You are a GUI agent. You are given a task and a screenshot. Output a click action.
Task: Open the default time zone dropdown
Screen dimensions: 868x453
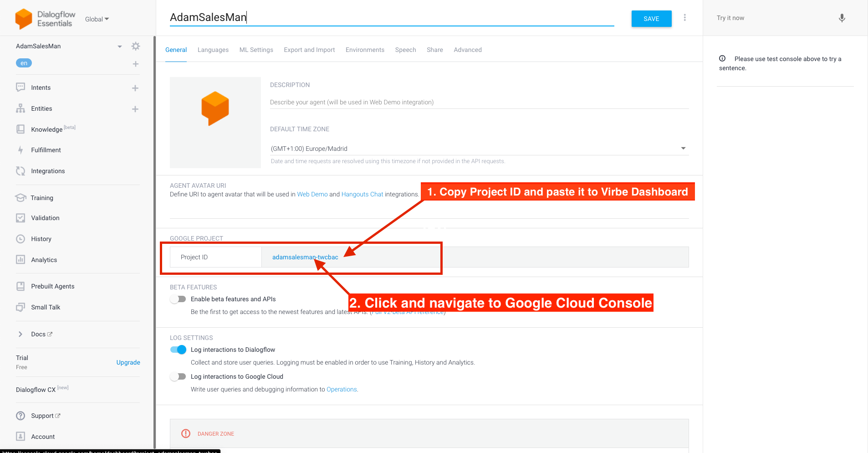pyautogui.click(x=479, y=149)
